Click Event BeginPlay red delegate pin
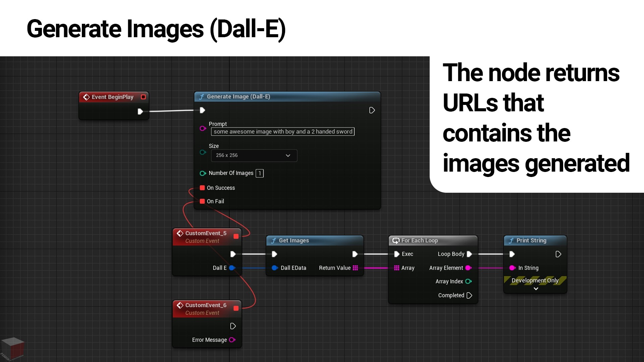Image resolution: width=644 pixels, height=362 pixels. [143, 97]
